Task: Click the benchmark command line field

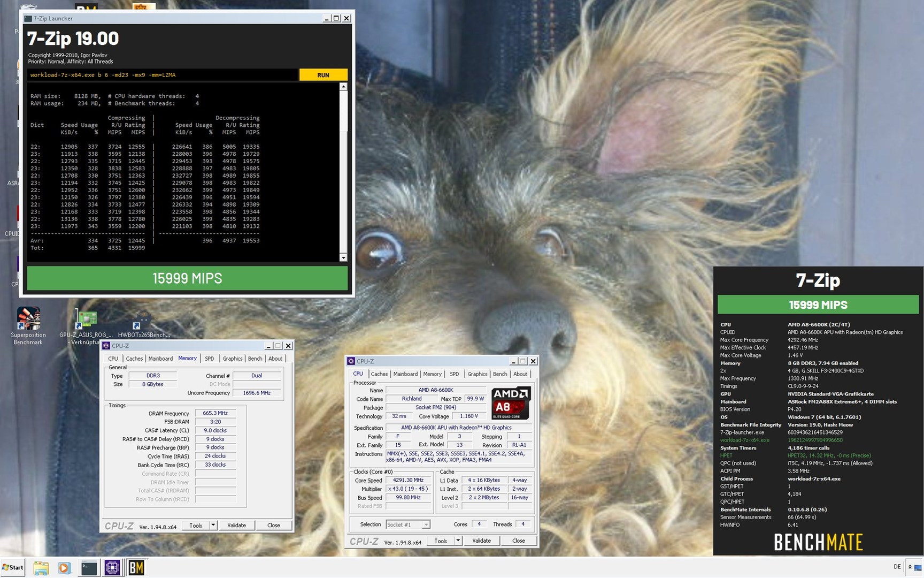Action: 163,75
